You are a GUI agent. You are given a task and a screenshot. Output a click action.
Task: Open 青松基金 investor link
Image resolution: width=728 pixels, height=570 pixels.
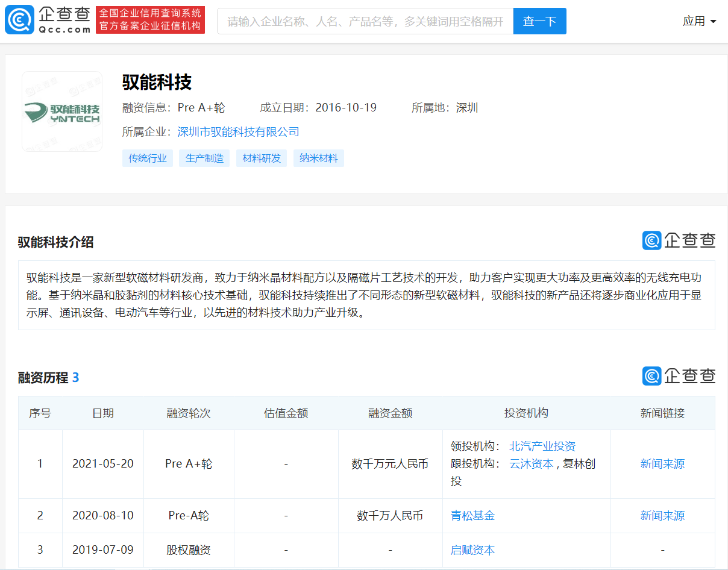click(472, 516)
